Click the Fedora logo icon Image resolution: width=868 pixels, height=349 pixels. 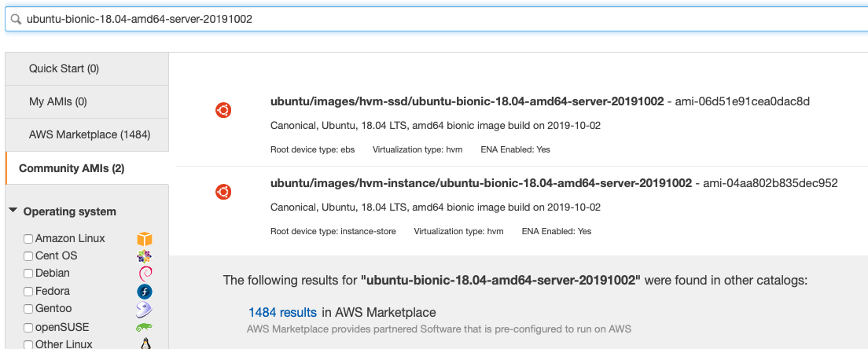click(x=145, y=292)
